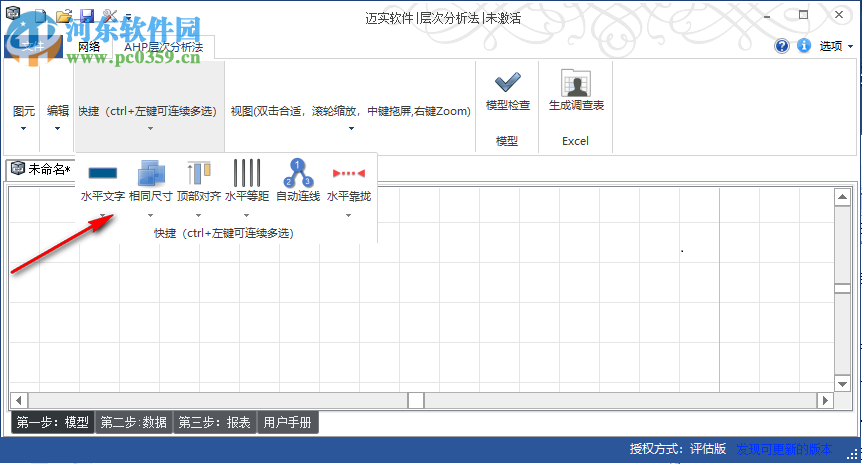Viewport: 862px width, 464px height.
Task: Maximize the application window
Action: tap(803, 15)
